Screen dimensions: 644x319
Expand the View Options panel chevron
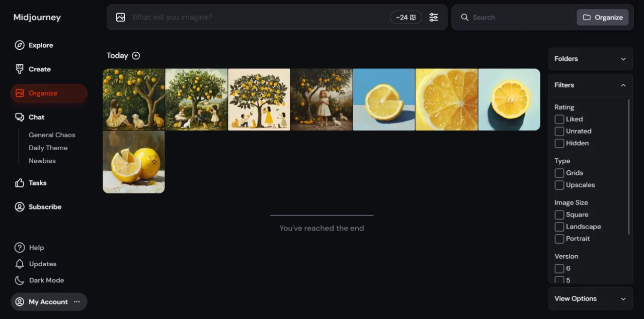coord(623,299)
